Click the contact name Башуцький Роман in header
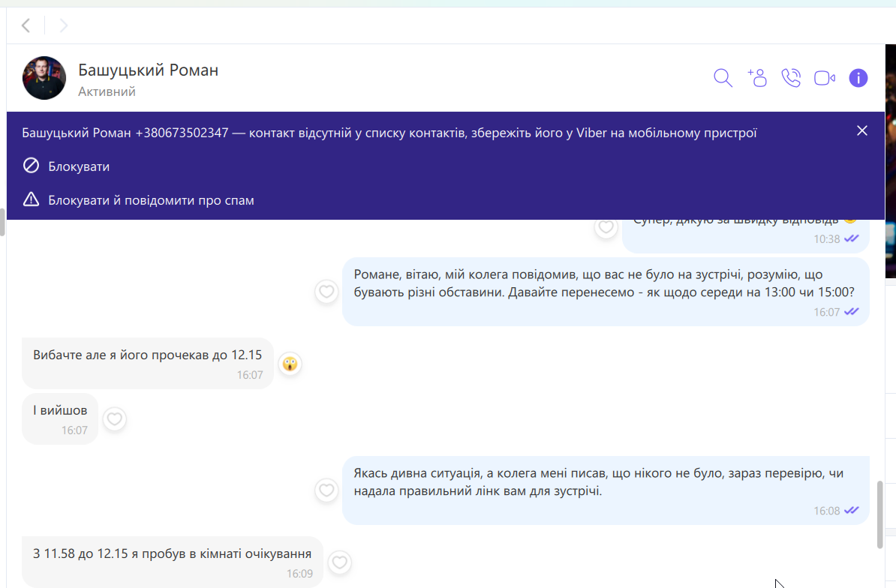Image resolution: width=896 pixels, height=588 pixels. (149, 70)
